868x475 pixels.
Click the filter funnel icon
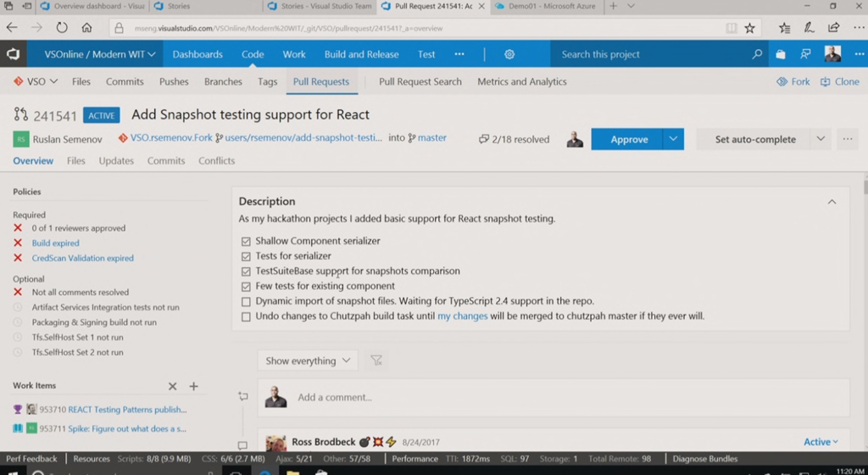click(376, 360)
